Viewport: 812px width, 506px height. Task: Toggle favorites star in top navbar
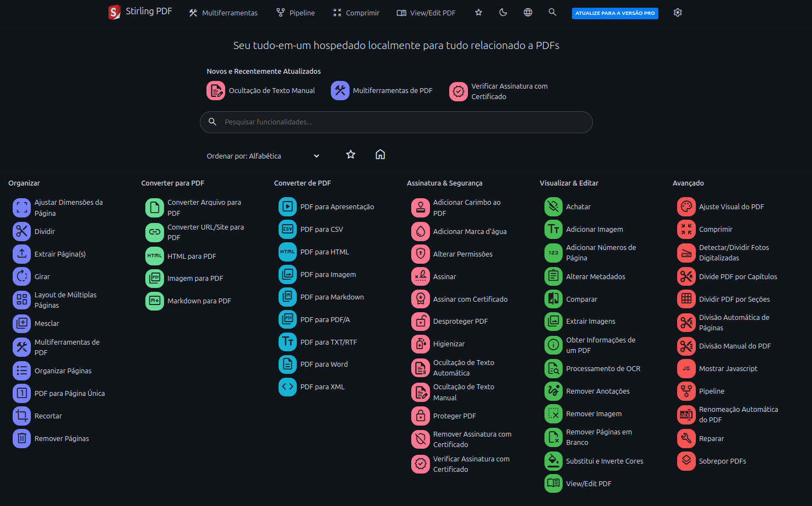(x=478, y=12)
